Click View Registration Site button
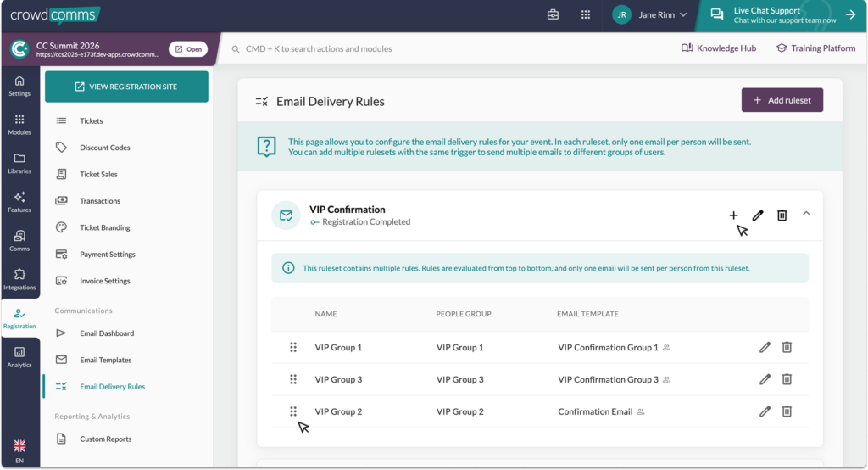This screenshot has width=868, height=470. coord(126,87)
